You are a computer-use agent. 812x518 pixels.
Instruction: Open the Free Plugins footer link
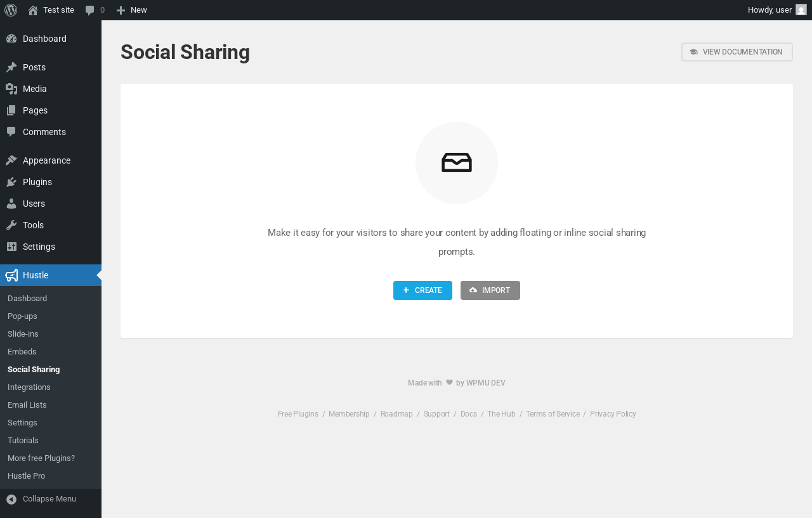[298, 414]
